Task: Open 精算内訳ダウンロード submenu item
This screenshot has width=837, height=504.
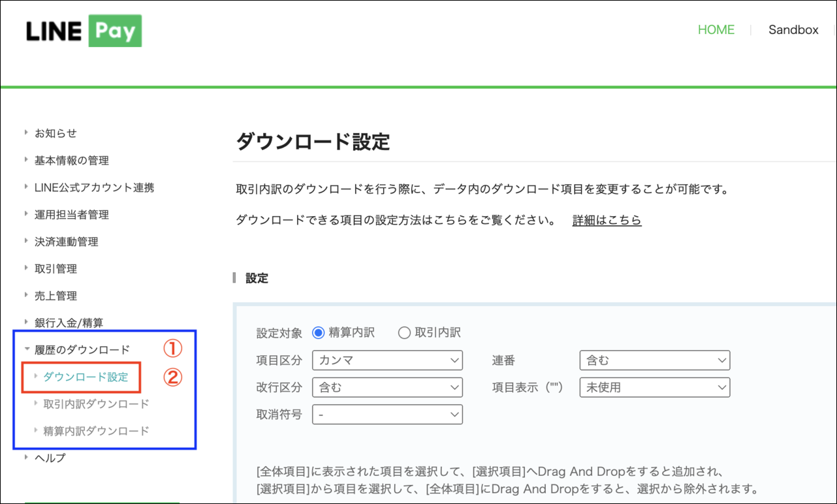Action: (x=96, y=431)
